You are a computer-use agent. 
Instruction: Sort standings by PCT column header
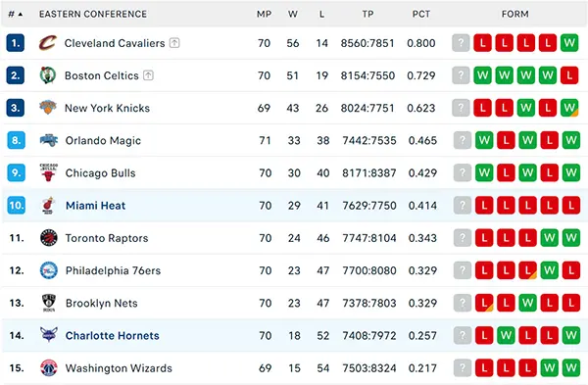(421, 15)
